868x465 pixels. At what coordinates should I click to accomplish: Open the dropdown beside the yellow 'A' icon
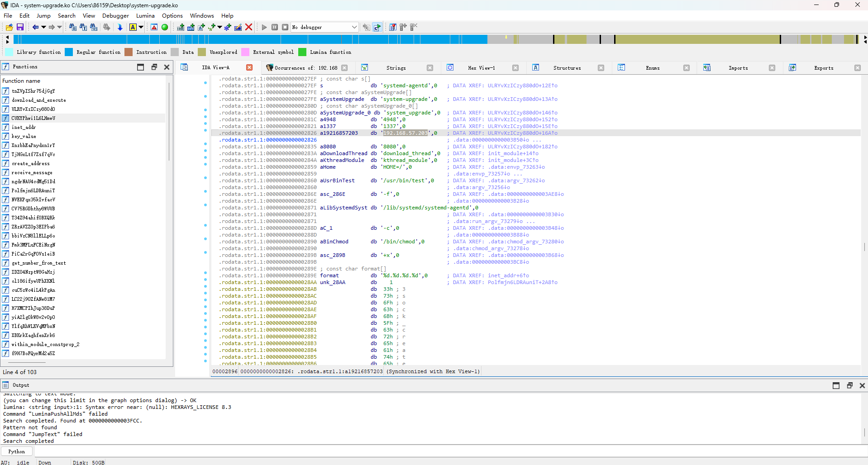[141, 27]
